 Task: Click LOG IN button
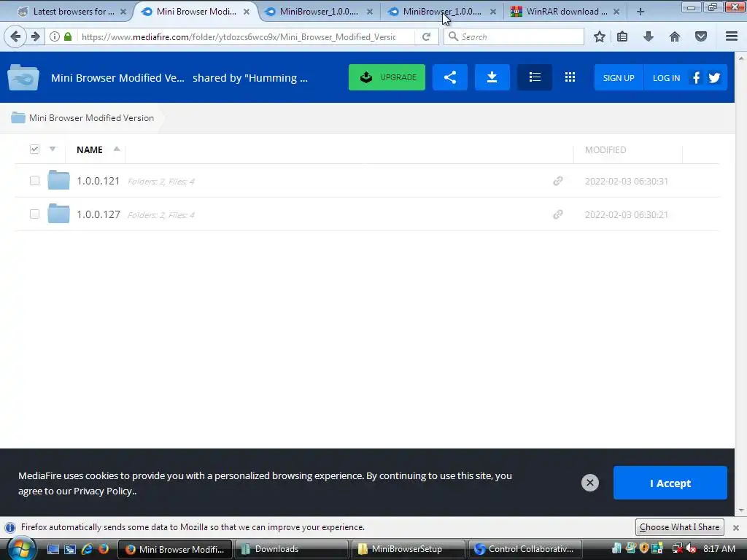[x=666, y=77]
